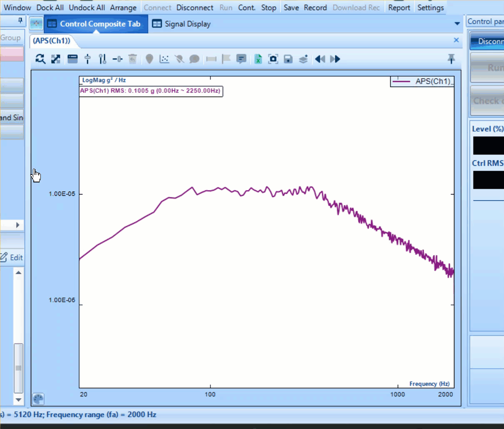
Task: Click the layers stack icon in toolbar
Action: (303, 59)
